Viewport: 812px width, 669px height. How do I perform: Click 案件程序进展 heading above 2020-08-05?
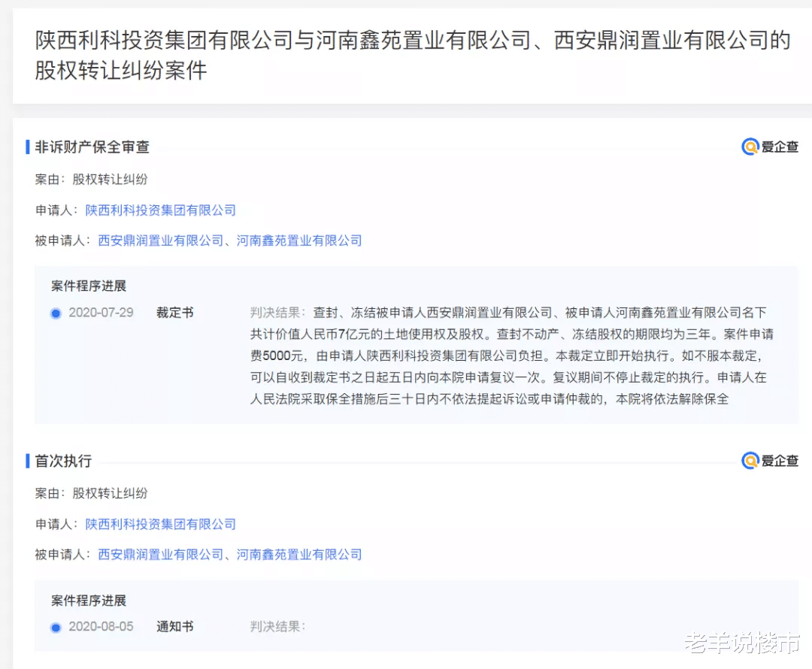coord(89,601)
